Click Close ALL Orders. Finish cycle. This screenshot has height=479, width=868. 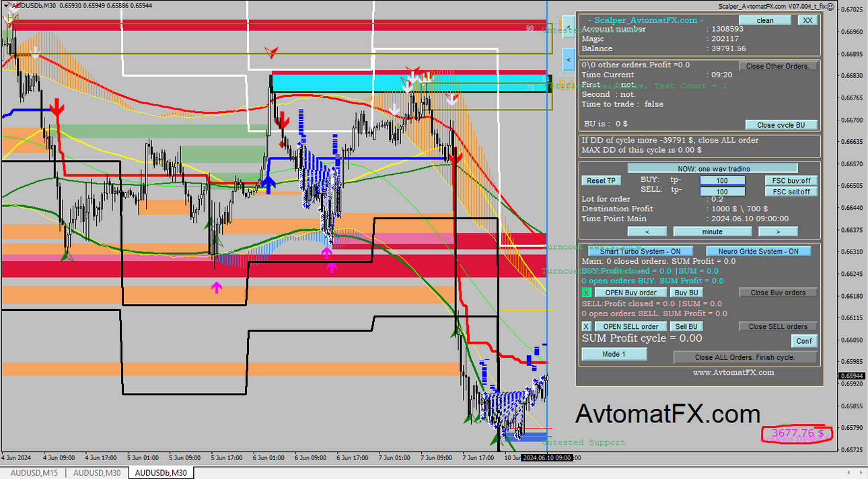point(745,357)
